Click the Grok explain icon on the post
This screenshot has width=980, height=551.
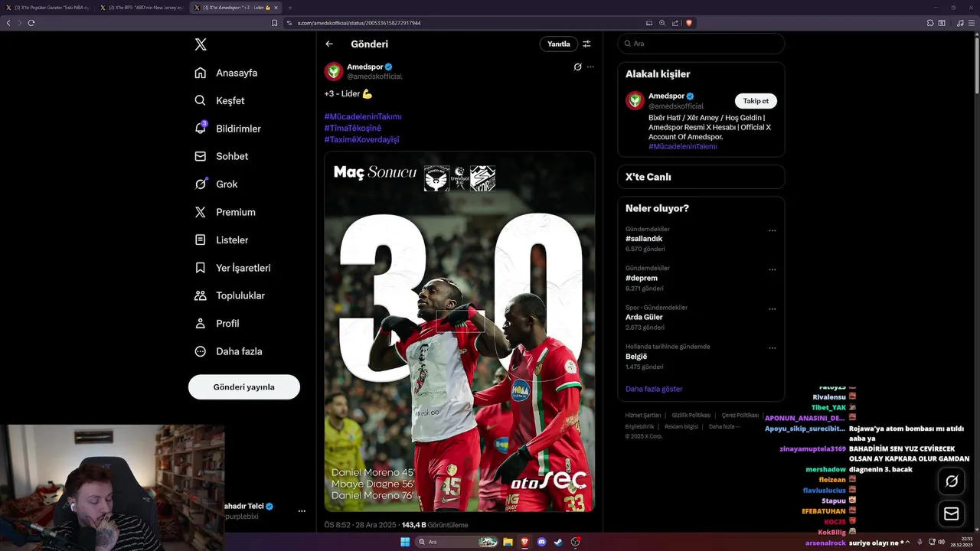pos(578,67)
